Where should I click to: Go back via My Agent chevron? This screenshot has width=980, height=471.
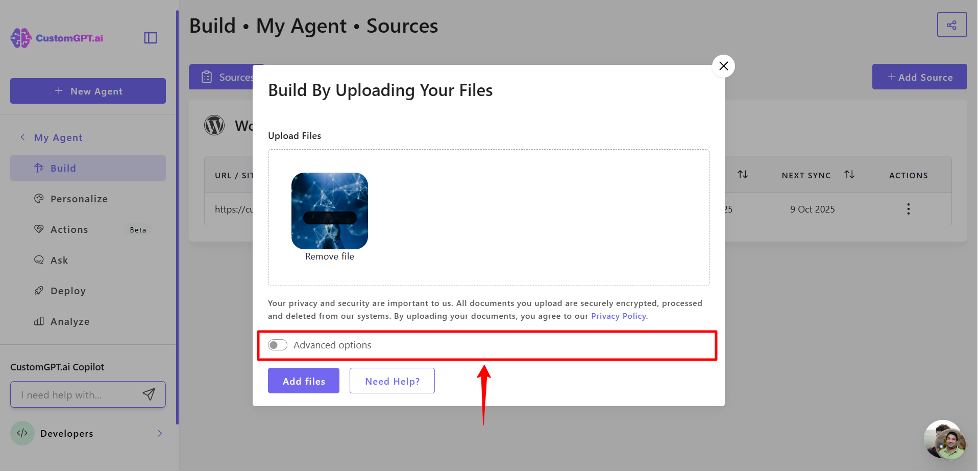tap(22, 137)
